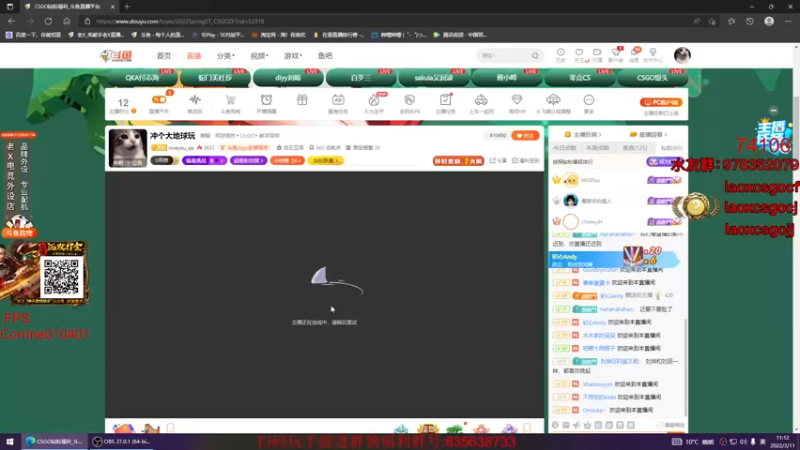Open the 主播任务 clipboard icon
Viewport: 800px width, 450px height.
tap(445, 100)
